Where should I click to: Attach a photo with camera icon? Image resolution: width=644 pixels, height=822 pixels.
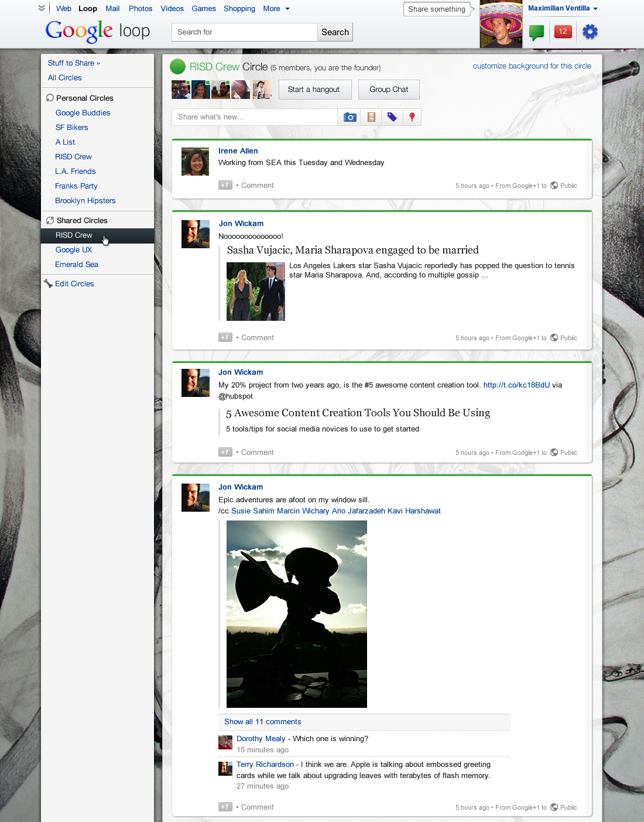tap(350, 117)
